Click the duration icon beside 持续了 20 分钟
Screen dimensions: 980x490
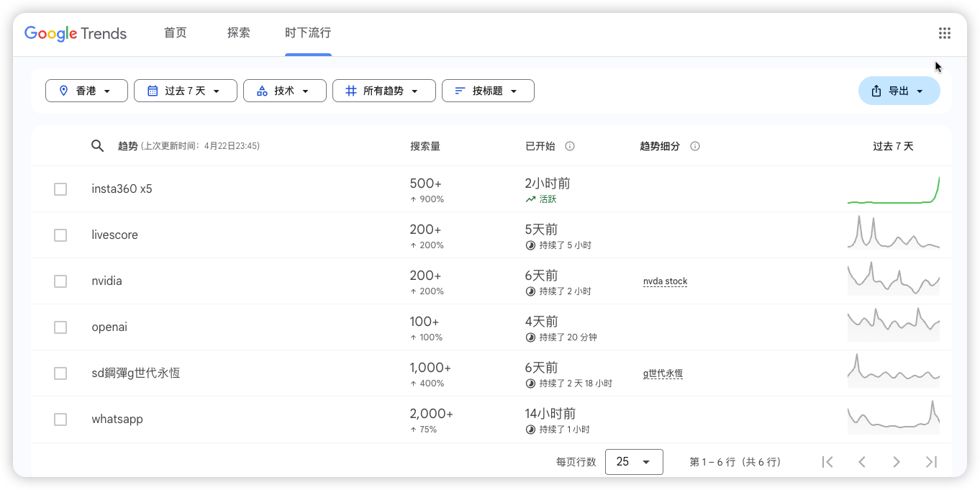(530, 337)
